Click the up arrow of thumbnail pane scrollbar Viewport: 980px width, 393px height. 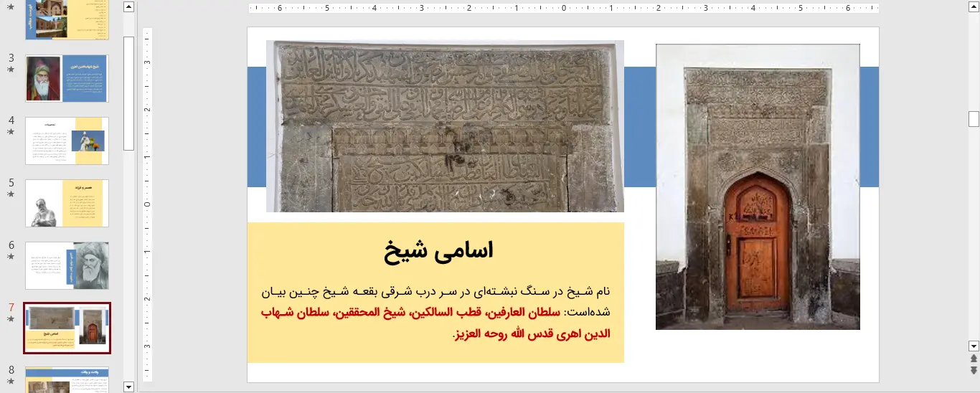(x=129, y=7)
